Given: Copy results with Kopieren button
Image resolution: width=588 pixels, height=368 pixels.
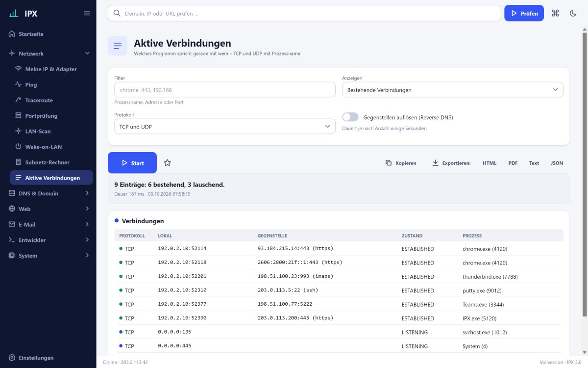Looking at the screenshot, I should pos(401,163).
